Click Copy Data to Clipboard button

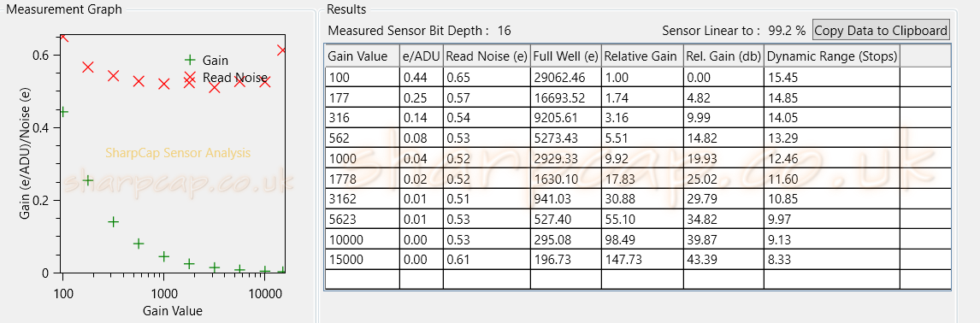[882, 29]
